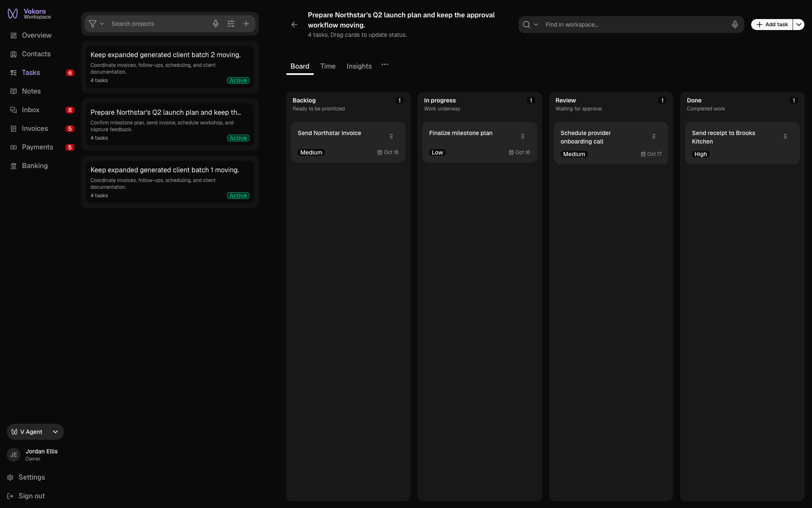Select the Prepare Northstar's Q2 launch plan project
Viewport: 812px width, 508px height.
[170, 124]
